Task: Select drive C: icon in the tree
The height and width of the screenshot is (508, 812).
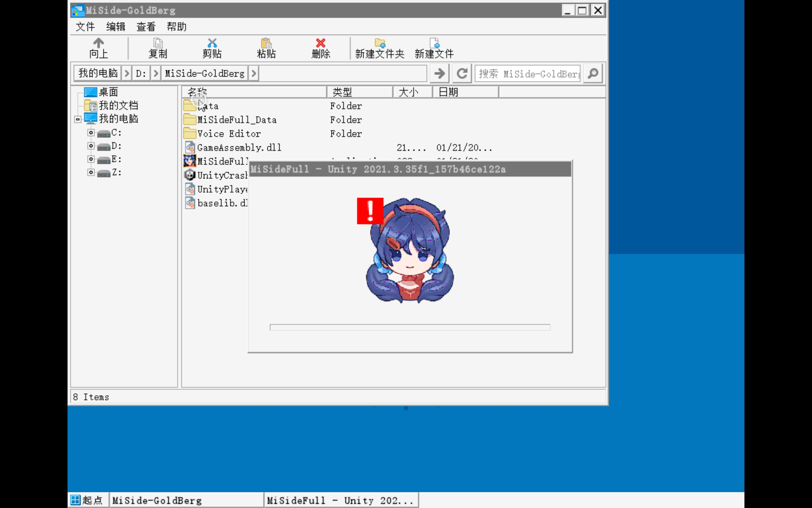Action: coord(104,133)
